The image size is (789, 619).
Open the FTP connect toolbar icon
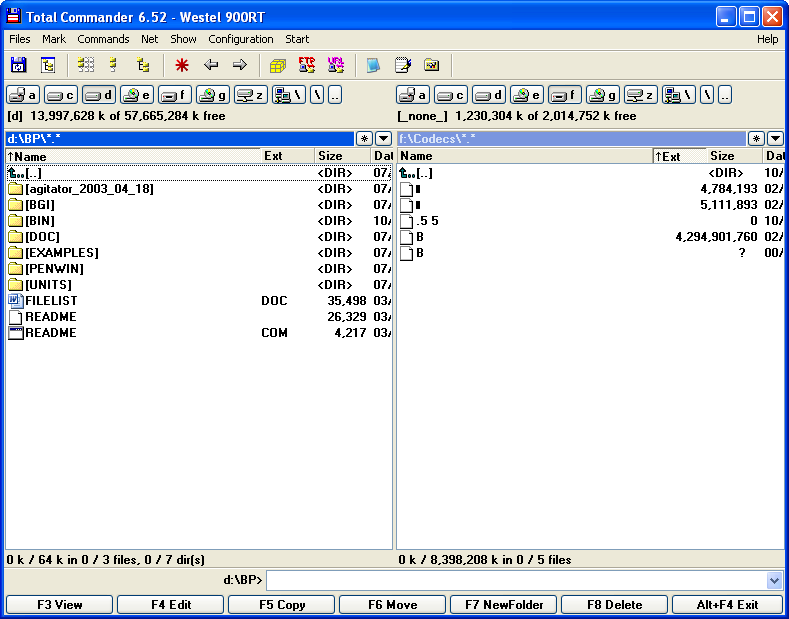(x=307, y=65)
